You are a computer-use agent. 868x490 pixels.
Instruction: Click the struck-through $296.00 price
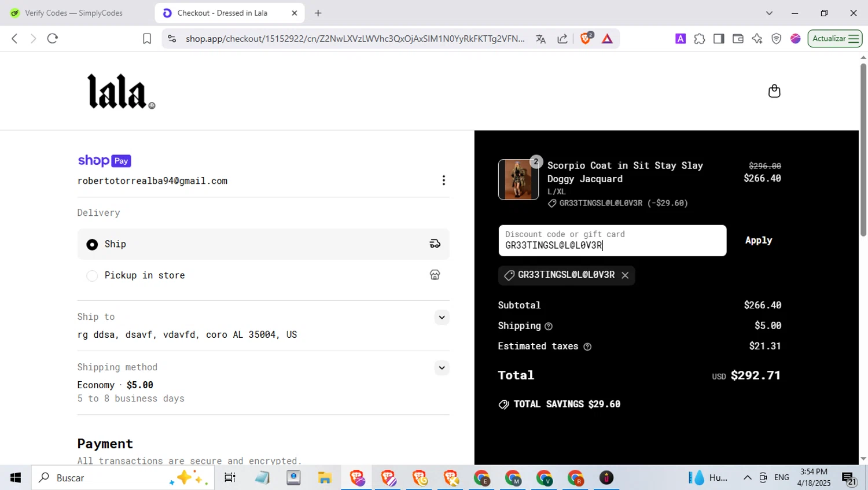pyautogui.click(x=765, y=166)
